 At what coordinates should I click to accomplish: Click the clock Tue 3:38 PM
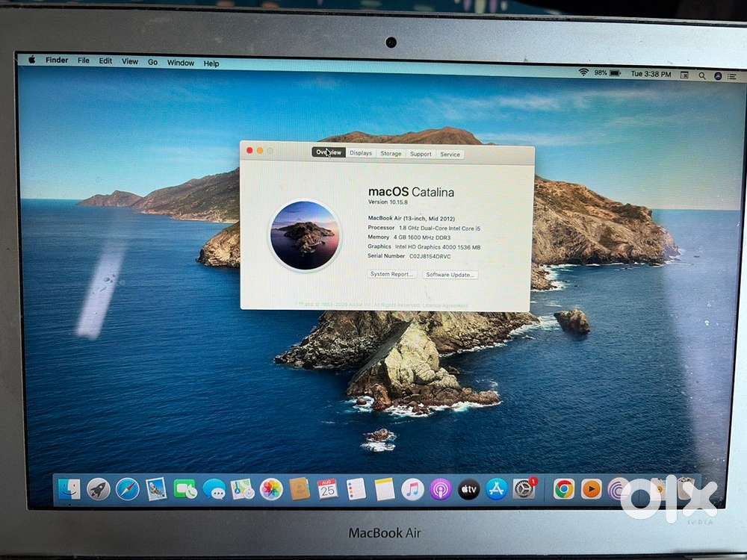[651, 74]
